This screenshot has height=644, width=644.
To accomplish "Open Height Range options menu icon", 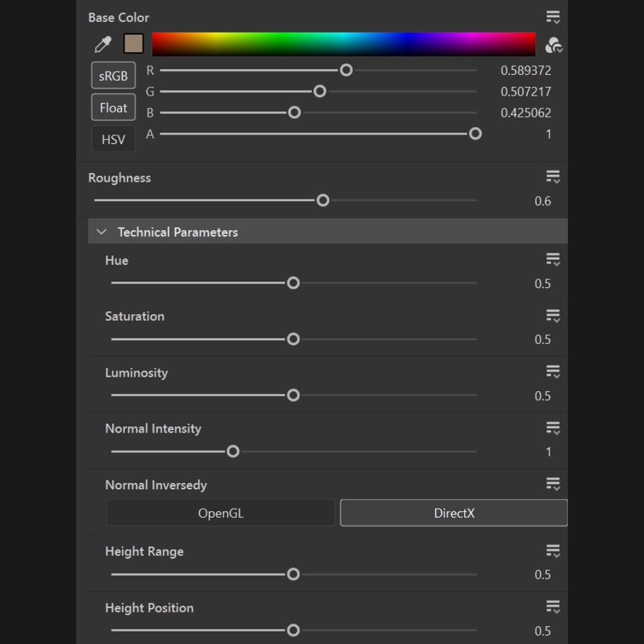I will pyautogui.click(x=553, y=551).
